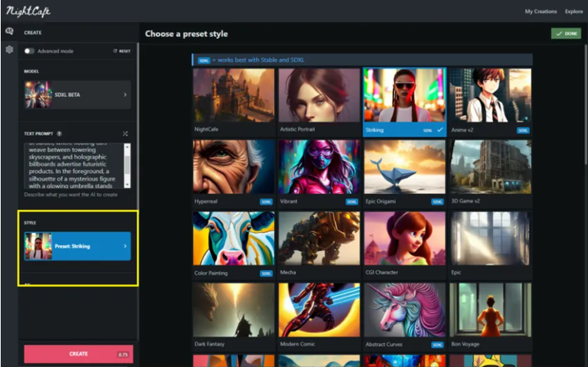
Task: Select the NightCafe preset style
Action: pos(234,101)
